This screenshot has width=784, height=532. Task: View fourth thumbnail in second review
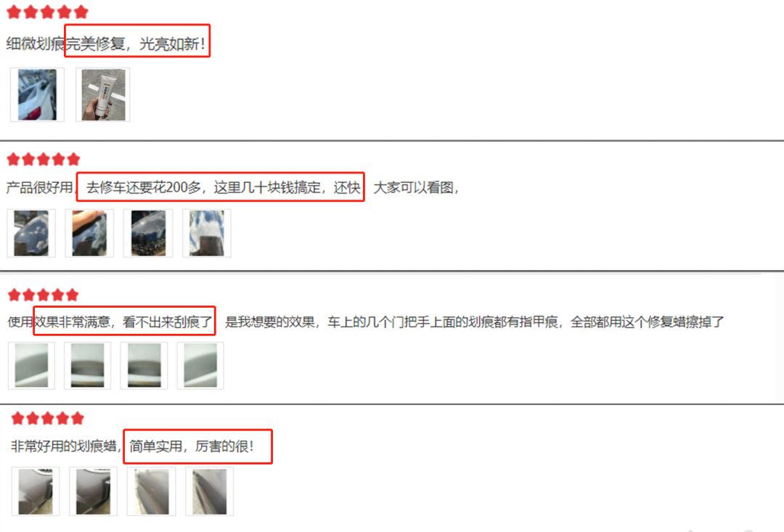tap(206, 233)
